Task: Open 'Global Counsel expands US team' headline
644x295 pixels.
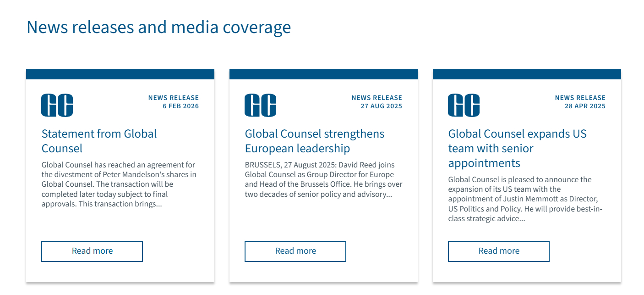Action: pos(517,148)
